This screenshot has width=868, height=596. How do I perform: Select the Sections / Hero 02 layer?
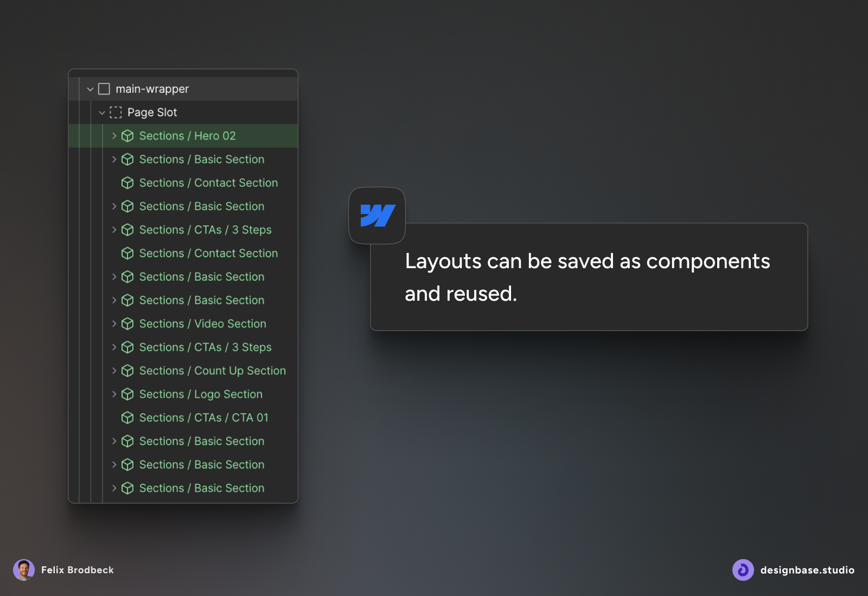[x=187, y=136]
